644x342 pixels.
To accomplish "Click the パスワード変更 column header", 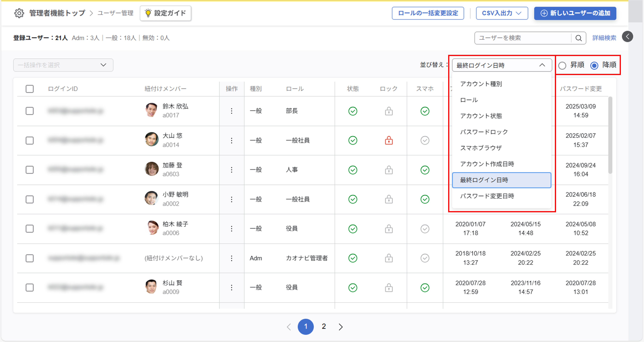I will [x=580, y=89].
